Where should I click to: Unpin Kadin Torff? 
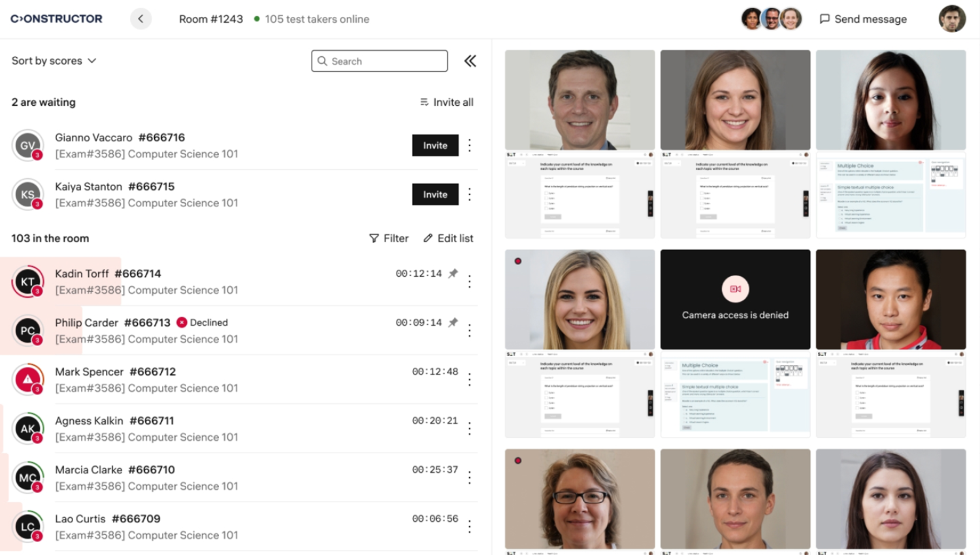point(453,274)
